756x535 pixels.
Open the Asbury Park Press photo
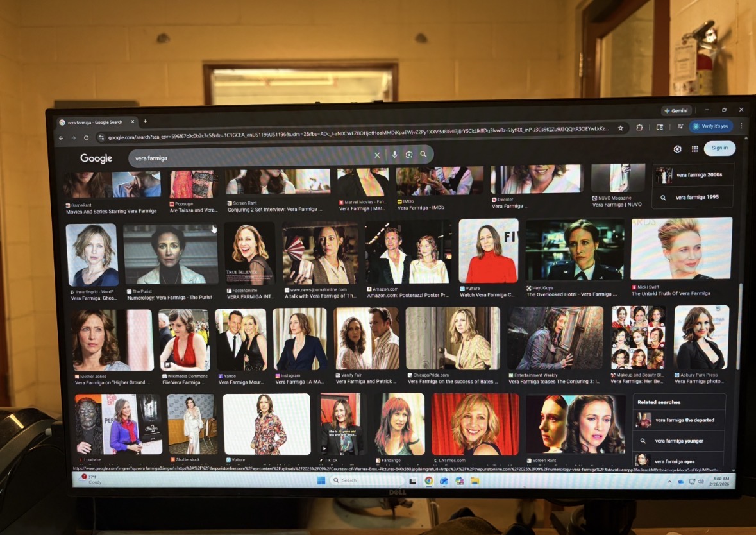click(x=701, y=337)
